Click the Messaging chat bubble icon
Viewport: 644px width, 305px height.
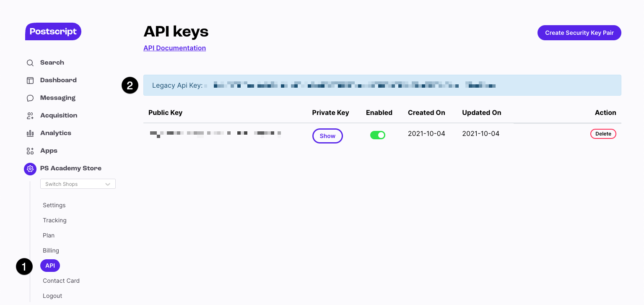[30, 98]
